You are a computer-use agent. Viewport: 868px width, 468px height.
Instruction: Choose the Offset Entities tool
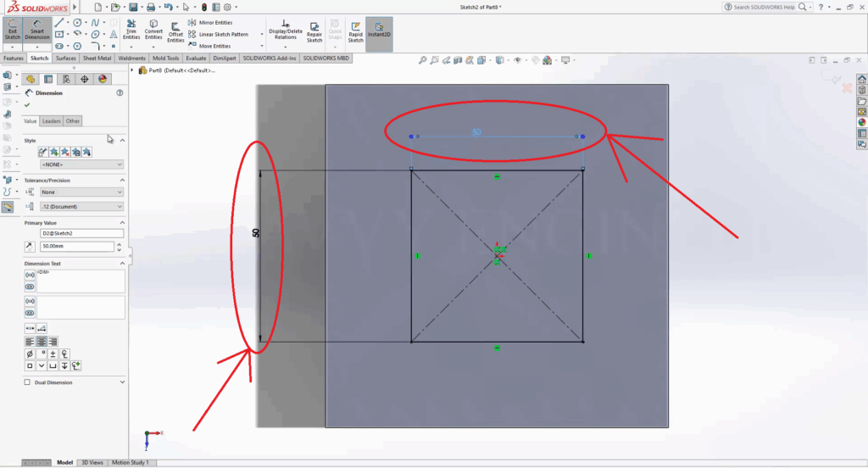(x=175, y=32)
